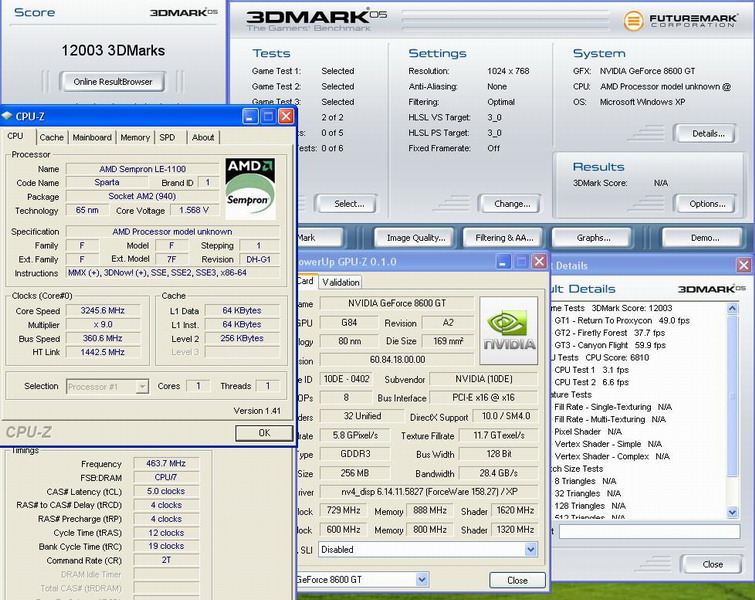Screen dimensions: 755x600
Task: Click the driver nv4_disp ForceWare field
Action: (x=429, y=492)
